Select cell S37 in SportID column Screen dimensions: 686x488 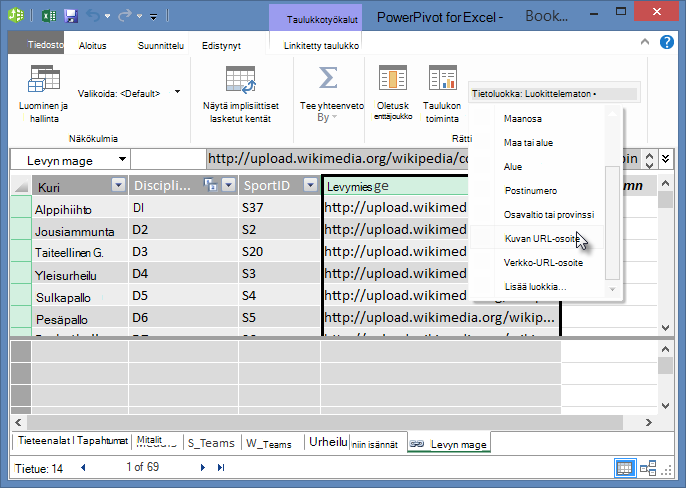click(280, 207)
